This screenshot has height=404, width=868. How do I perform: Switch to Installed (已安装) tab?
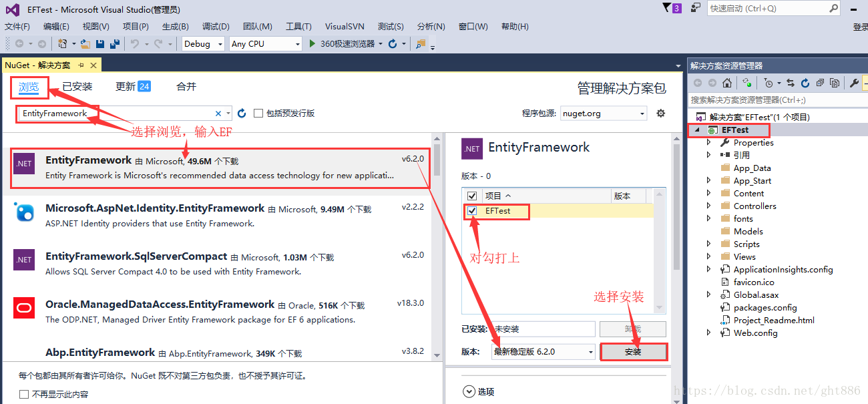click(x=77, y=87)
